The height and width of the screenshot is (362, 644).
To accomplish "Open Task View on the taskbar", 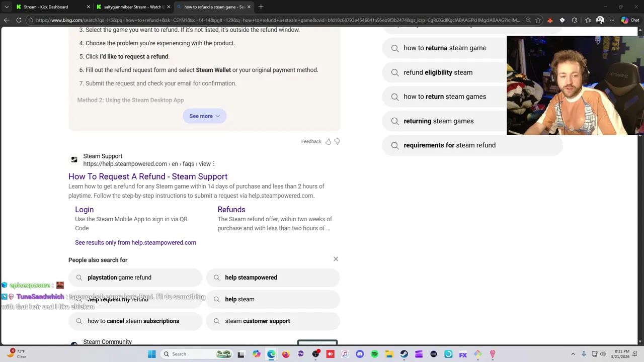I will [241, 354].
